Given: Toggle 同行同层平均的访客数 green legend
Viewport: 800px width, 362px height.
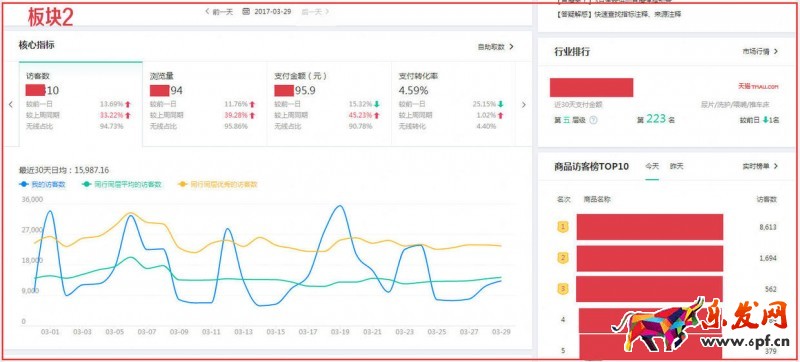Looking at the screenshot, I should (x=121, y=185).
